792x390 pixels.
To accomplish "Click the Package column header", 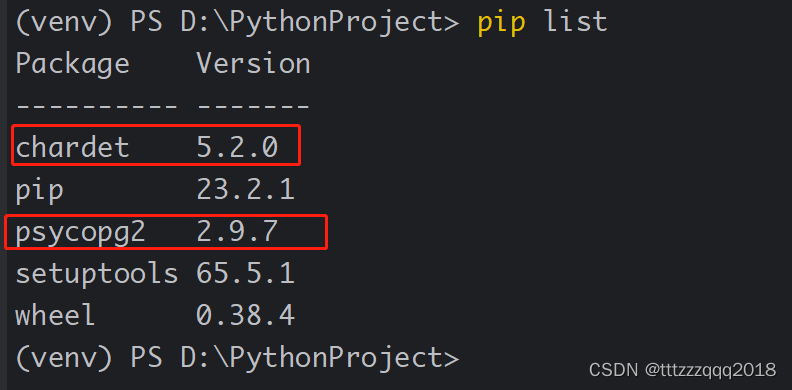I will 72,65.
